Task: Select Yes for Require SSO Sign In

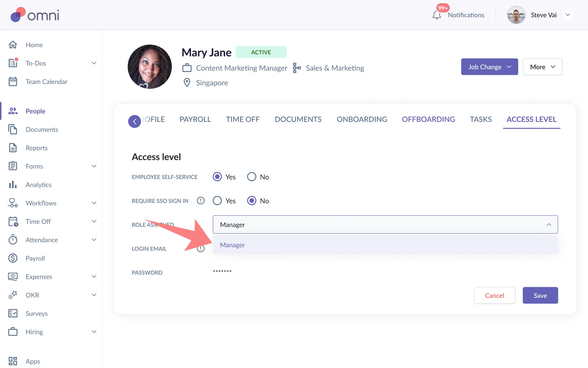Action: pyautogui.click(x=217, y=201)
